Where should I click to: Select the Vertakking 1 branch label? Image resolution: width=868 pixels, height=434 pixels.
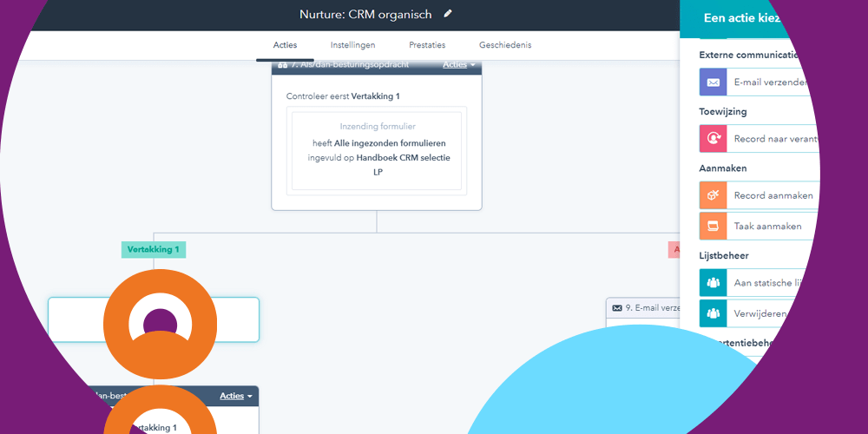click(x=154, y=250)
